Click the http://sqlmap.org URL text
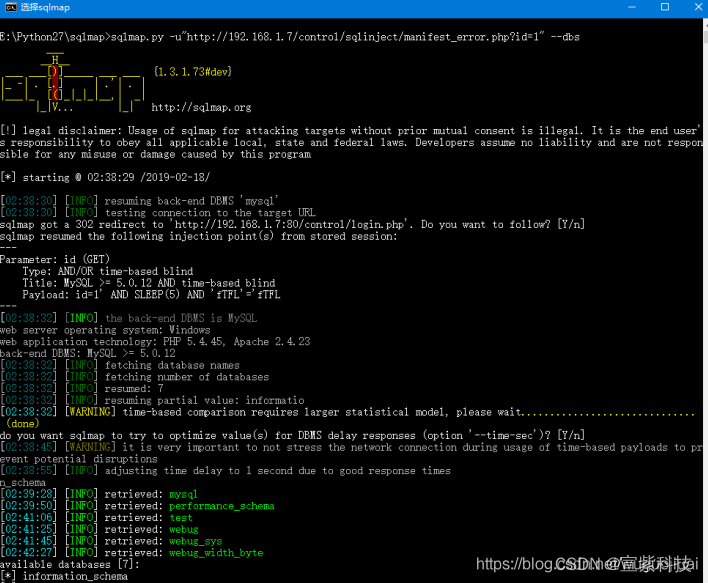Image resolution: width=708 pixels, height=583 pixels. [x=201, y=107]
